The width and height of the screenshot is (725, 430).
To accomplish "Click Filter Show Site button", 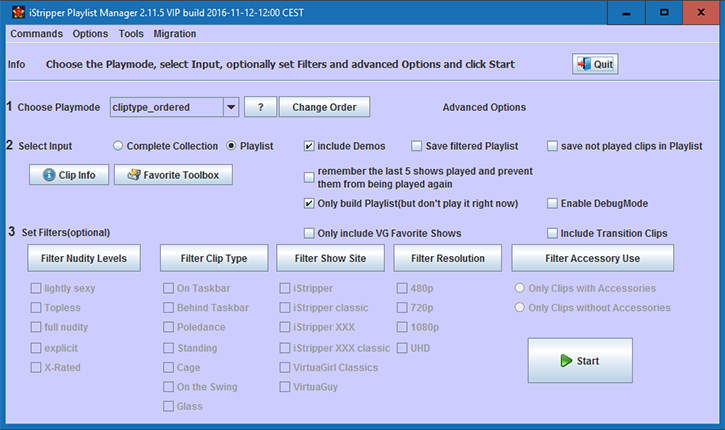I will tap(330, 258).
